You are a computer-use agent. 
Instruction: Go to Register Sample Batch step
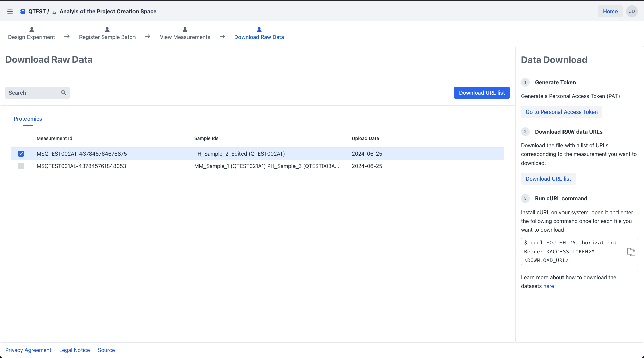tap(107, 37)
